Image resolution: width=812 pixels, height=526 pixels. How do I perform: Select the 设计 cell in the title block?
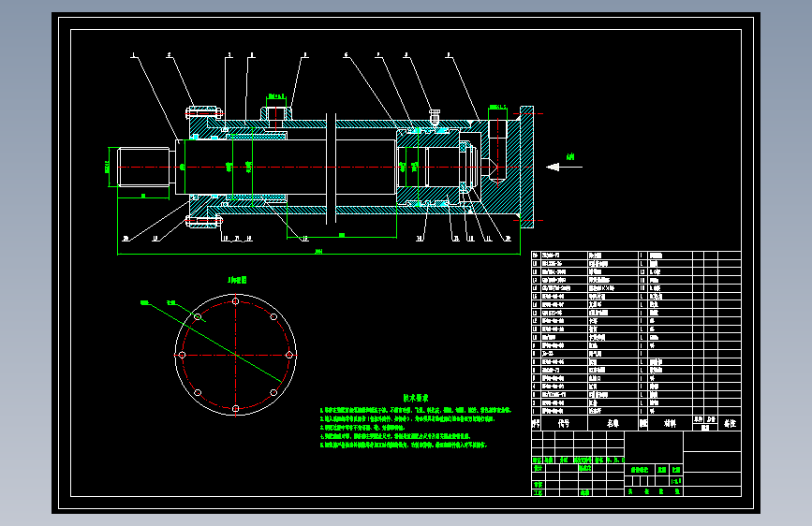pos(539,468)
